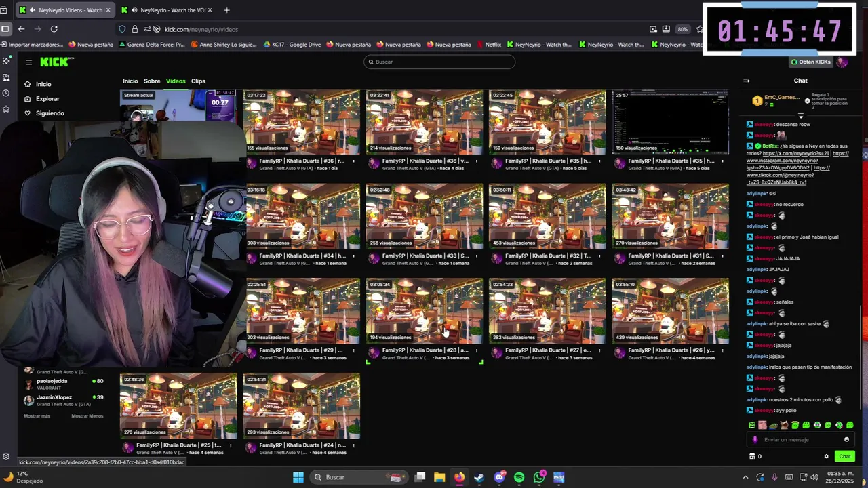The height and width of the screenshot is (488, 868).
Task: Open downloads icon in browser toolbar
Action: 666,29
